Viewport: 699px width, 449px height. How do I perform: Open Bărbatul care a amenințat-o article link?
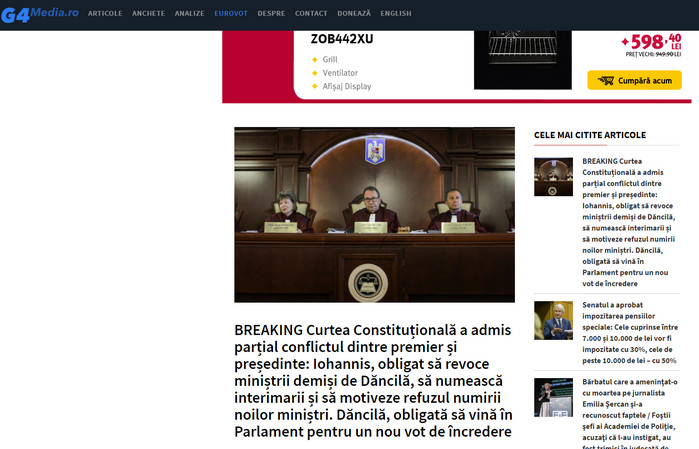(630, 413)
